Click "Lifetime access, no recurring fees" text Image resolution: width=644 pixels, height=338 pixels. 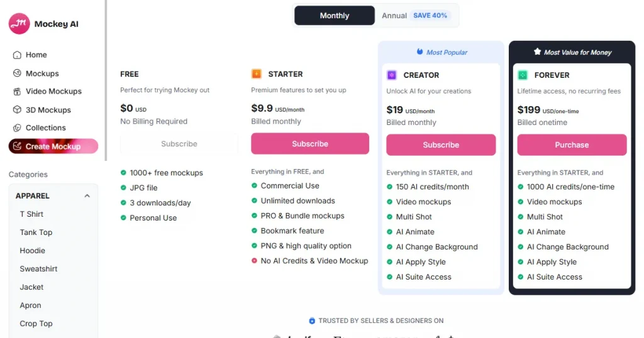[x=569, y=91]
